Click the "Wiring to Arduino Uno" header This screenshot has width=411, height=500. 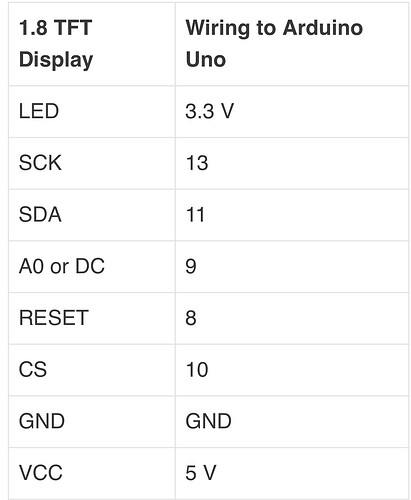(292, 44)
